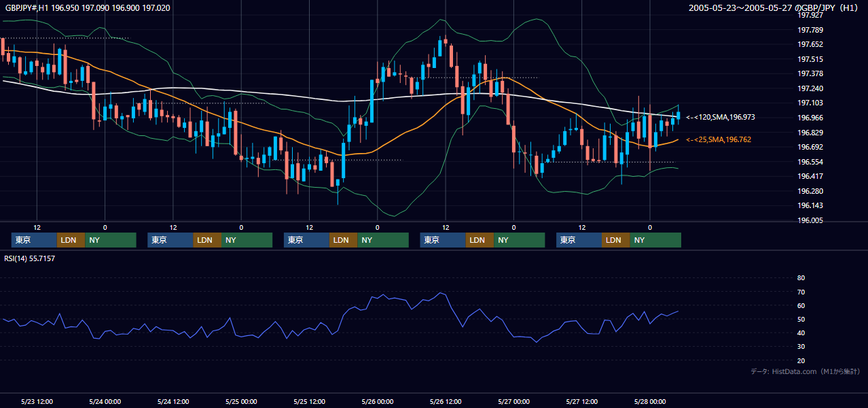Click price axis label 196.280
Image resolution: width=868 pixels, height=408 pixels.
pos(810,191)
